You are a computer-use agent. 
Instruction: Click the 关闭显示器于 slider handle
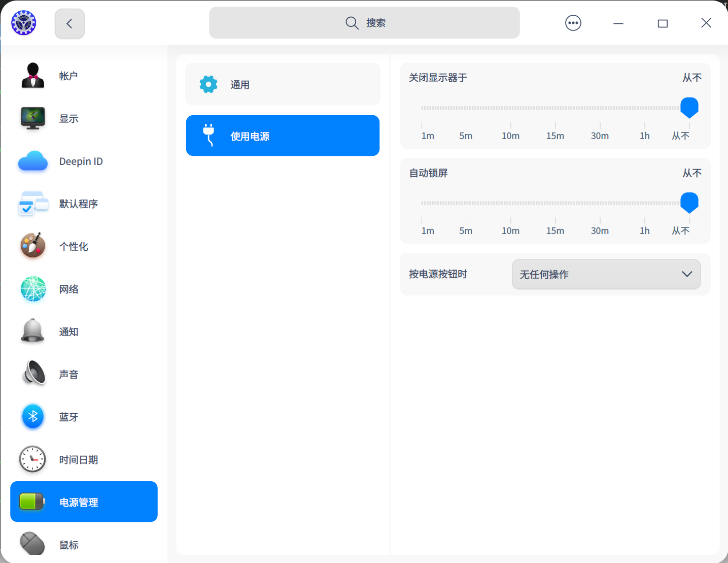(x=689, y=108)
